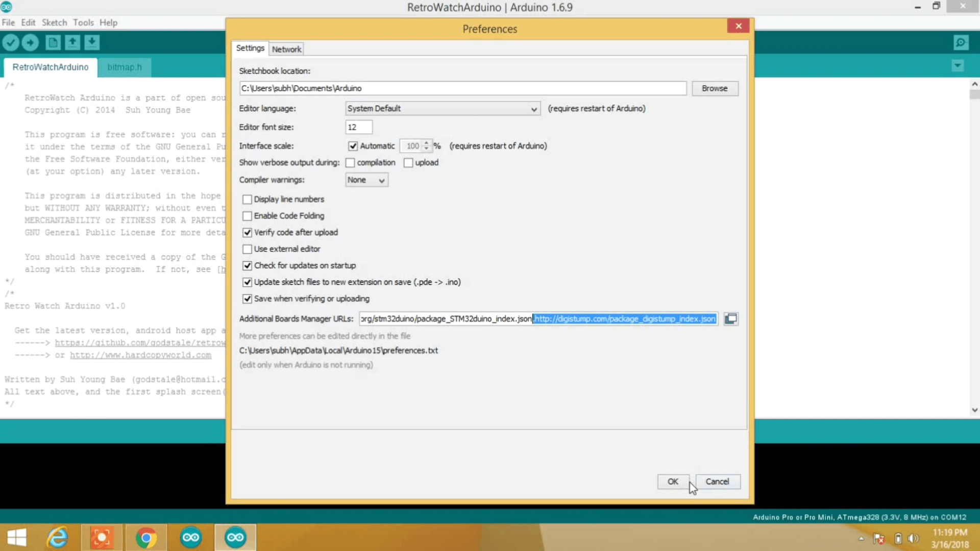Open Google Chrome from the taskbar
980x551 pixels.
tap(146, 538)
